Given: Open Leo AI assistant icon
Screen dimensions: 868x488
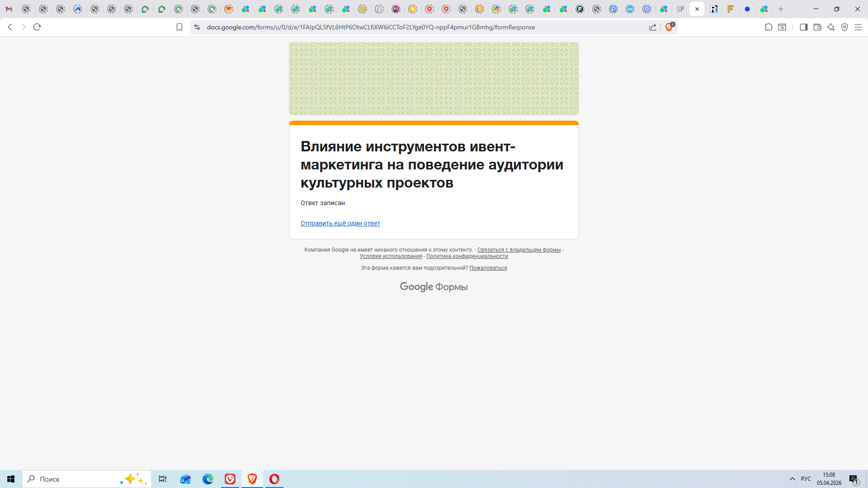Looking at the screenshot, I should click(831, 27).
